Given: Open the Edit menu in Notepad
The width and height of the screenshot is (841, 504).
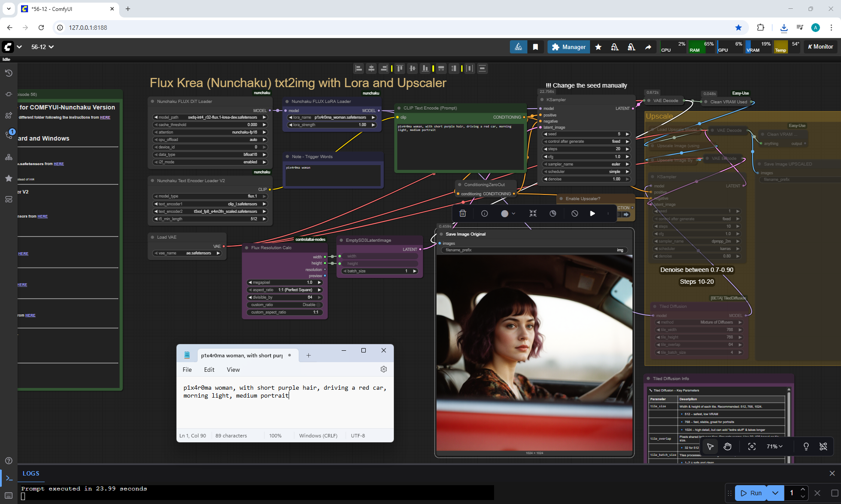Looking at the screenshot, I should tap(209, 370).
